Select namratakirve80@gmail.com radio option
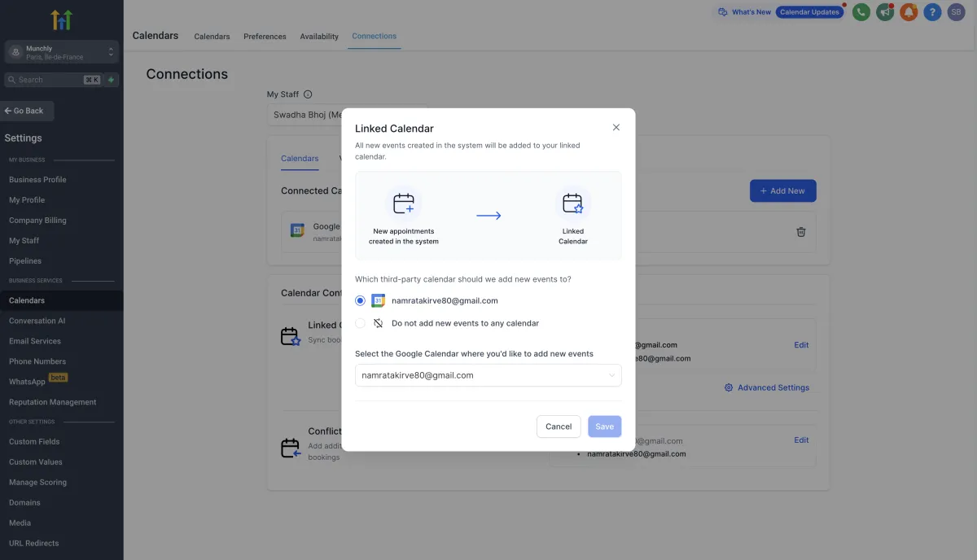977x560 pixels. click(x=361, y=300)
